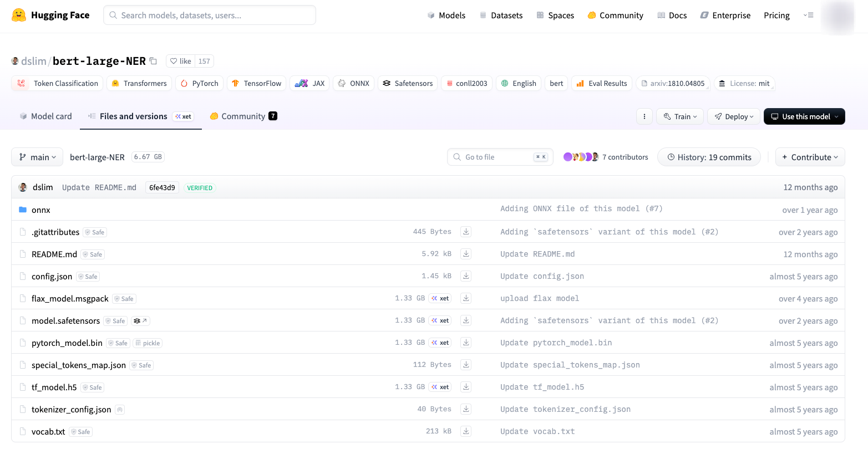Select the Files and versions tab
Viewport: 868px width, 449px height.
click(141, 116)
